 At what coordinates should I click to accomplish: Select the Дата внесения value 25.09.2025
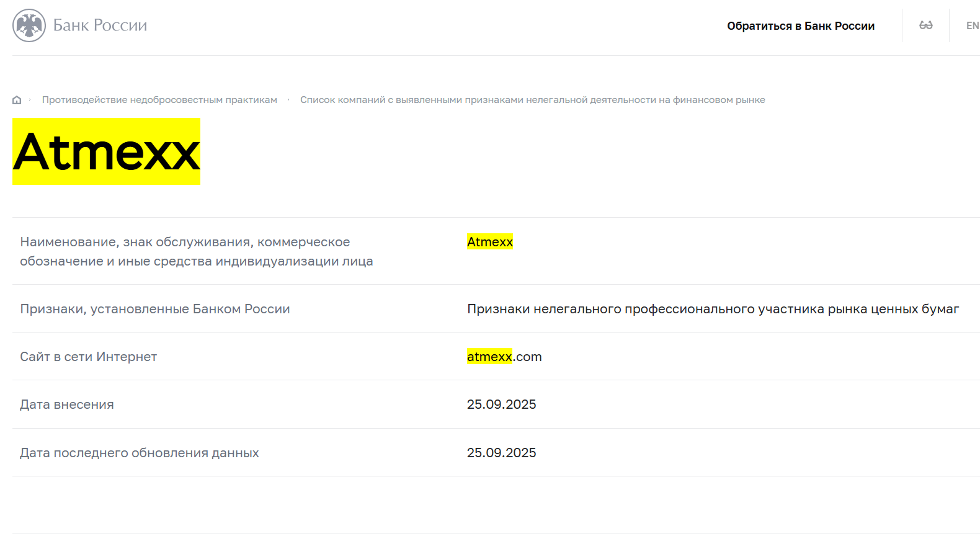tap(502, 404)
